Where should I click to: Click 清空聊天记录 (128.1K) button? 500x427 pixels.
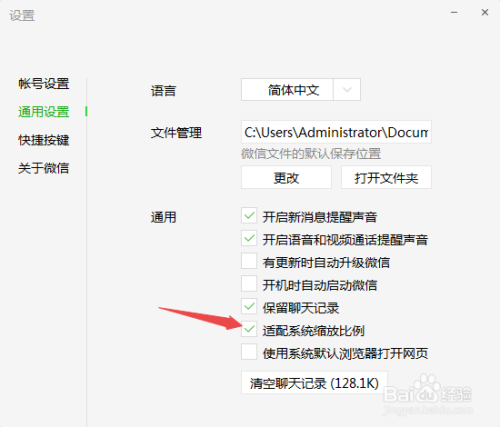pyautogui.click(x=314, y=383)
